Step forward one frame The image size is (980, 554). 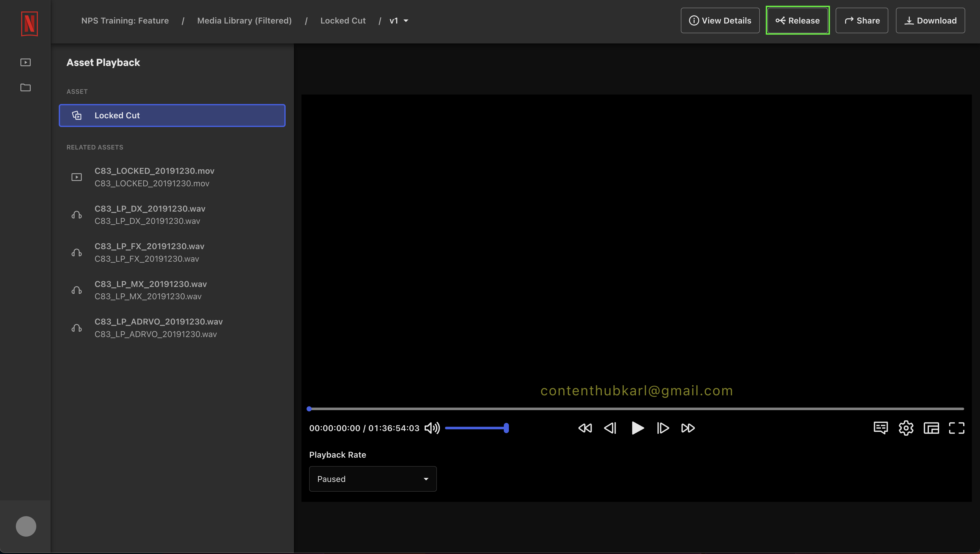[x=663, y=428]
